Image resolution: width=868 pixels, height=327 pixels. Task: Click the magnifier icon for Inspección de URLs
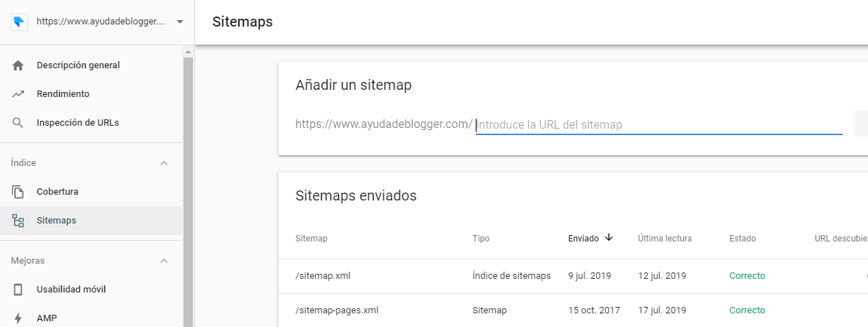coord(19,123)
